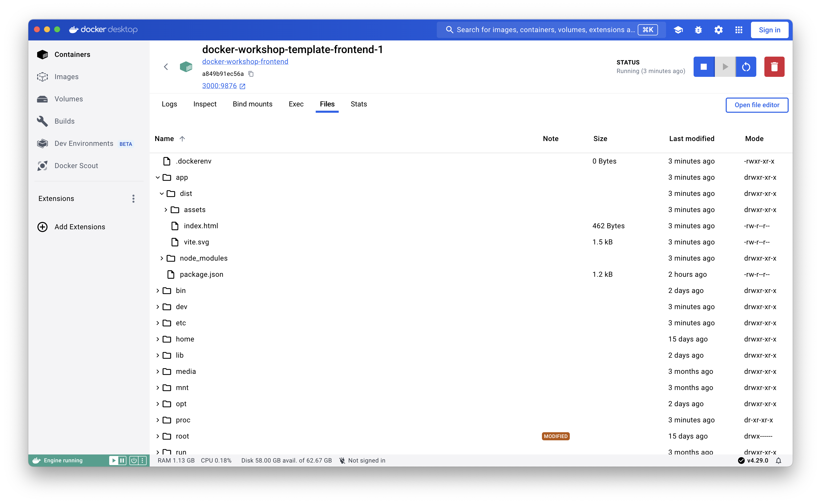Resume engine with status bar play icon
This screenshot has height=504, width=821.
point(114,460)
